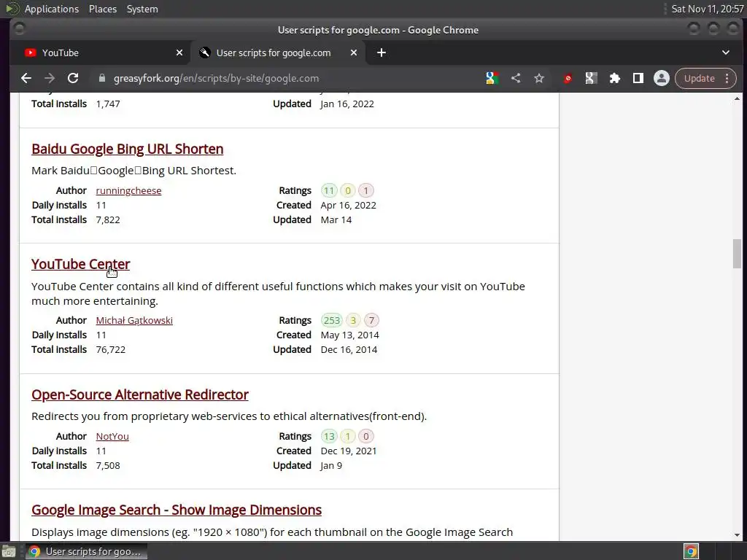Click the updated date Jan 16, 2022
747x560 pixels.
(x=347, y=104)
